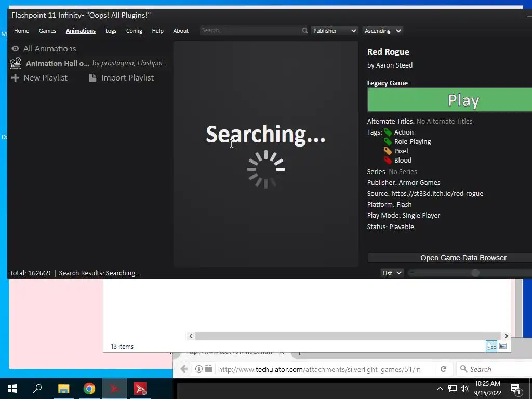Click the Action tag icon
The width and height of the screenshot is (532, 399).
388,132
